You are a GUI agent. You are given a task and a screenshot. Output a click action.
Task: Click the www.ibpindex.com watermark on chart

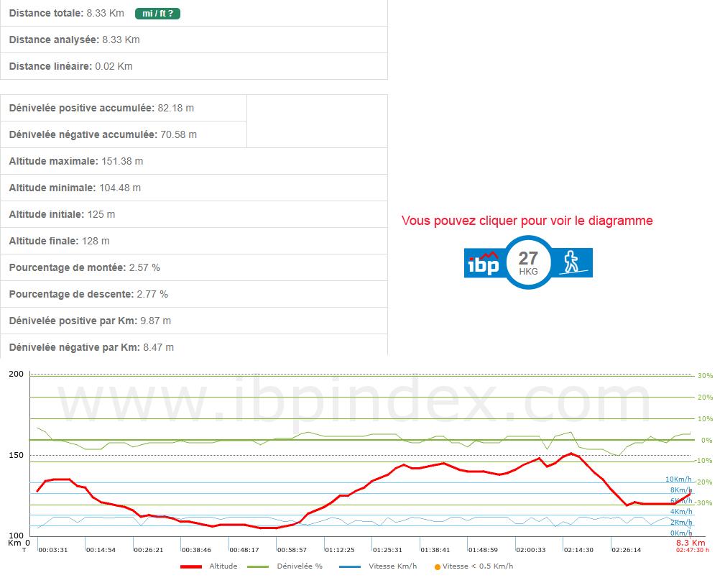click(356, 406)
